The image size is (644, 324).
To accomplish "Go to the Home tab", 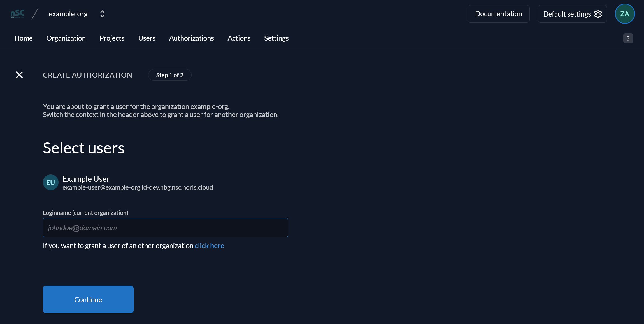I will 24,38.
